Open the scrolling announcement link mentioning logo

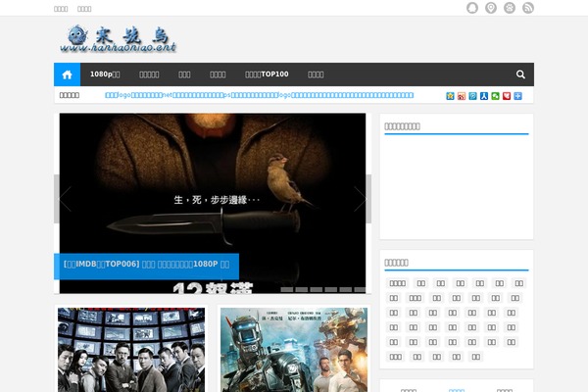point(259,95)
